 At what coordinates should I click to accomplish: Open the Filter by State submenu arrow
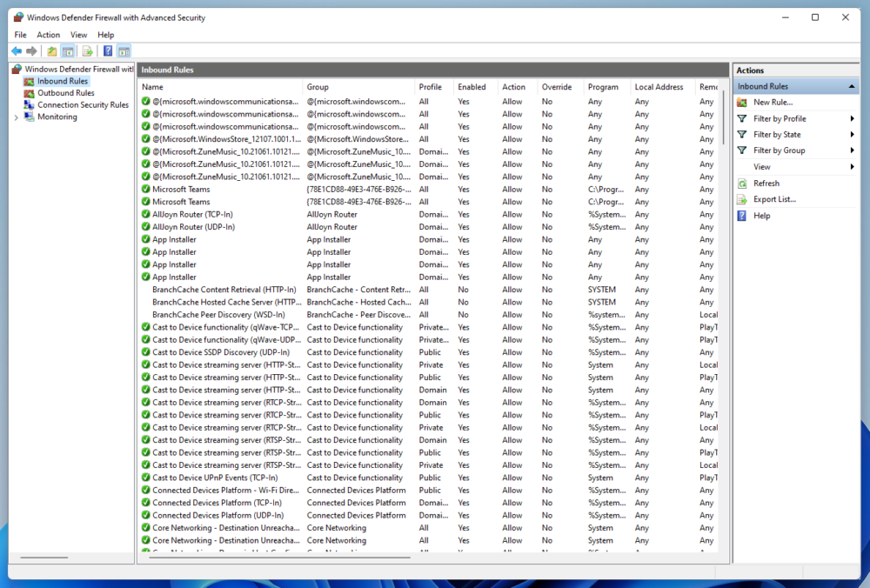coord(852,134)
